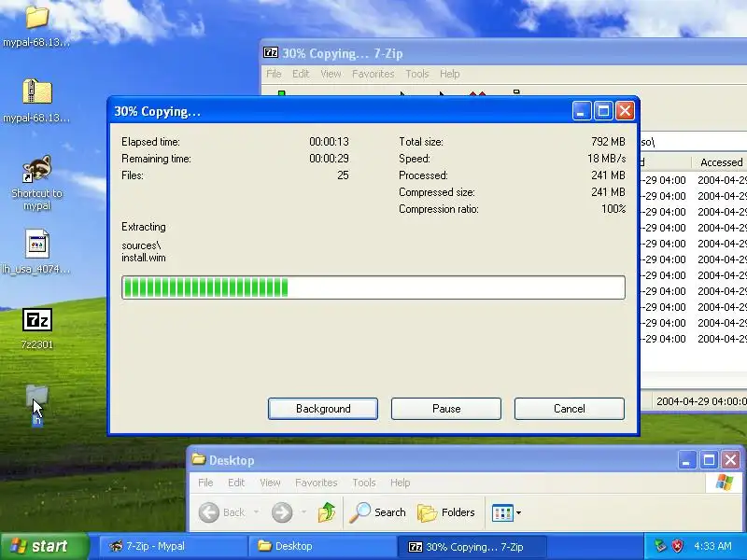Switch to Desktop taskbar item
Screen dimensions: 747x560
(322, 546)
